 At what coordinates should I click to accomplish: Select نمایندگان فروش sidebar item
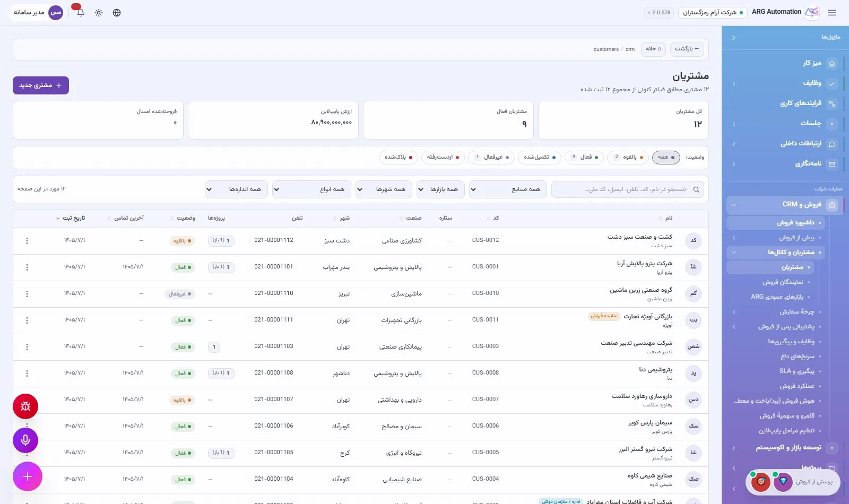783,282
